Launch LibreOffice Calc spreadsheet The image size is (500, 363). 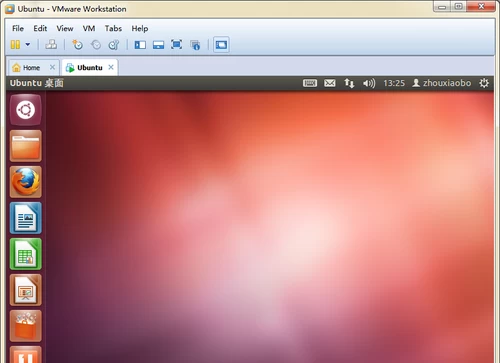[x=26, y=254]
